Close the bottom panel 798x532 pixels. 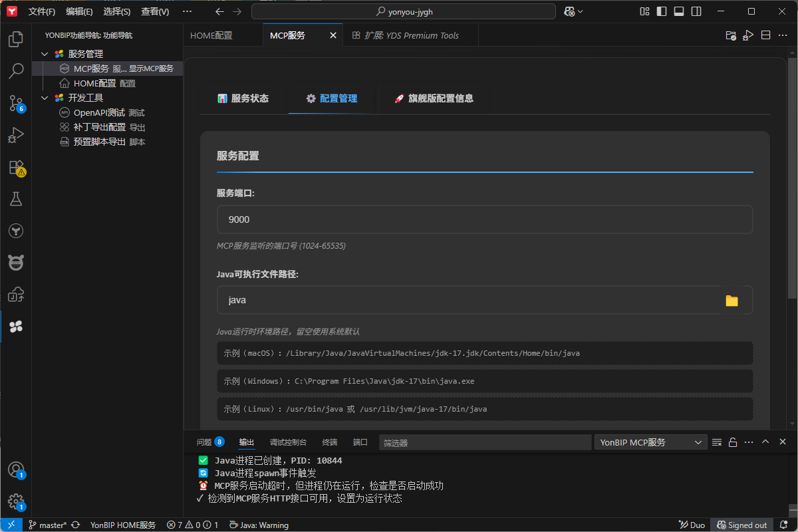point(783,442)
